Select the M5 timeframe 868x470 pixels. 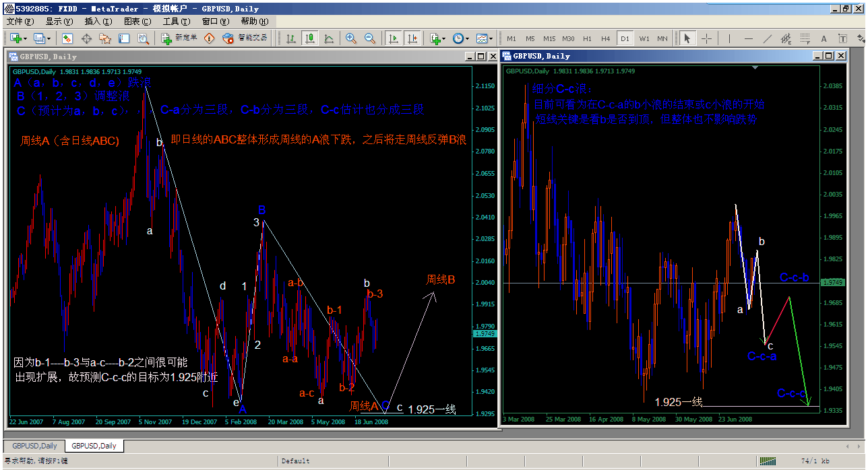[530, 38]
